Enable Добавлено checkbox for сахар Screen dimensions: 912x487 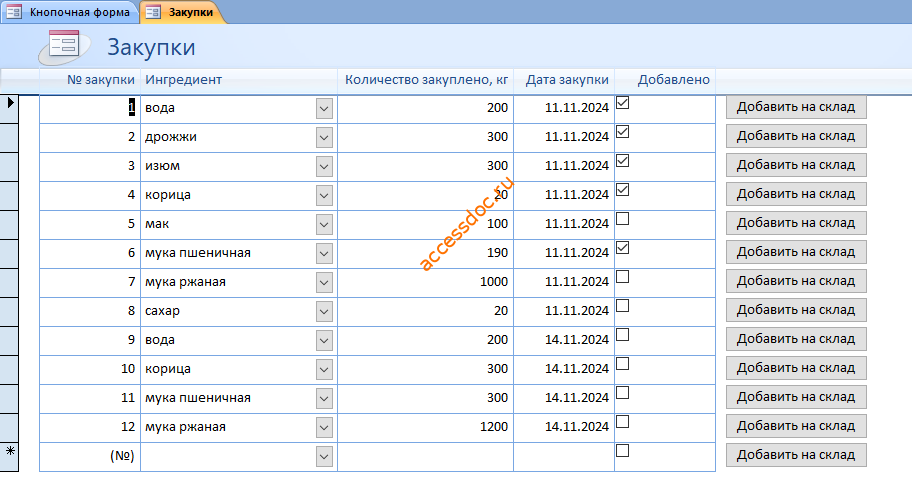pos(622,306)
